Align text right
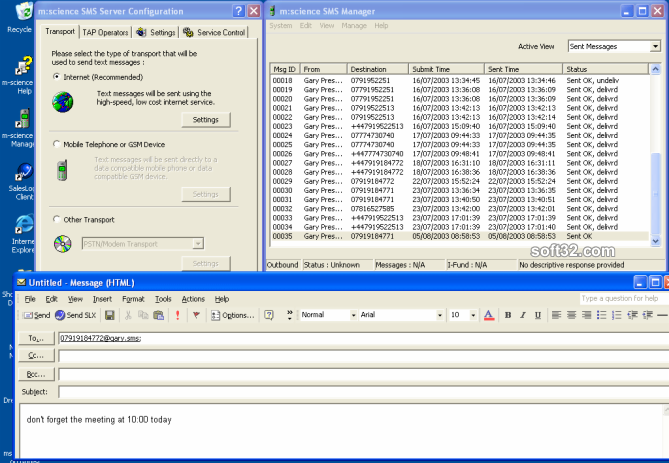669x463 pixels. pyautogui.click(x=587, y=315)
